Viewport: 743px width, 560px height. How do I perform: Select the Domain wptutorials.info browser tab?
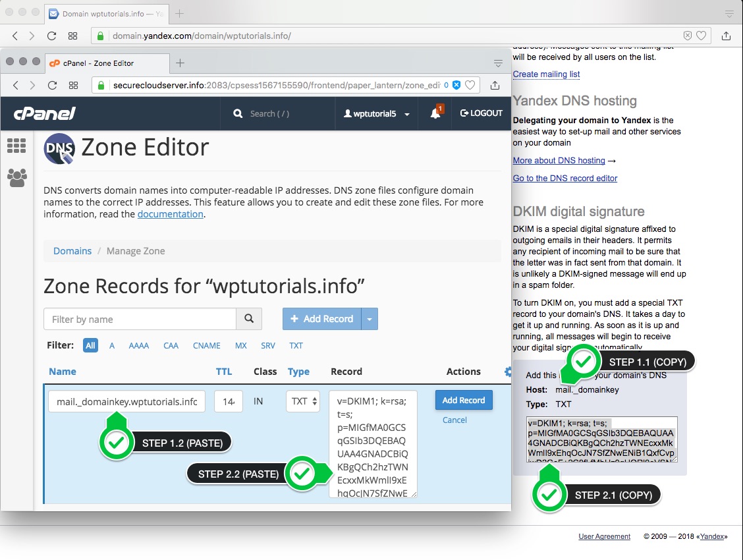(107, 14)
